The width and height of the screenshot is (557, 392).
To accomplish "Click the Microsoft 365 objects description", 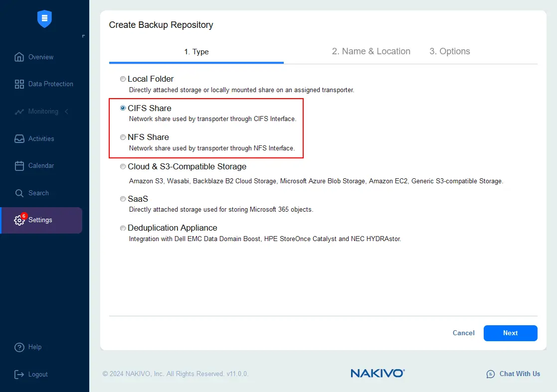I will 221,210.
